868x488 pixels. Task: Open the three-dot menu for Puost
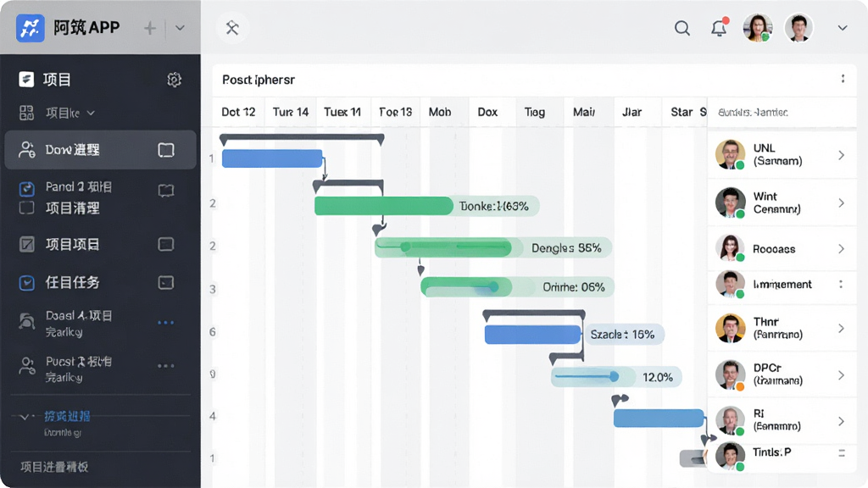click(x=165, y=366)
